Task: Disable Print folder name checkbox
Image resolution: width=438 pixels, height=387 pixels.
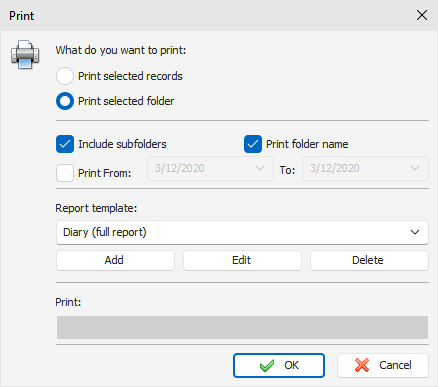Action: click(x=253, y=144)
